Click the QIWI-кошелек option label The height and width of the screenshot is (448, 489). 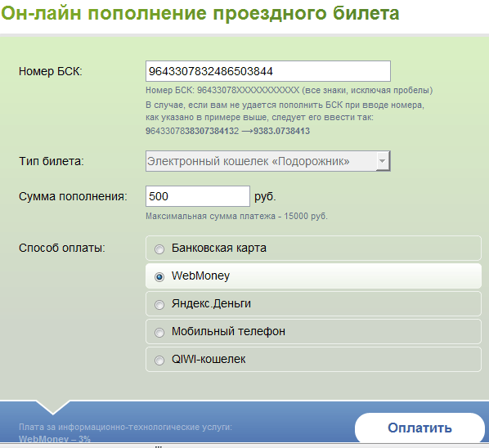point(209,359)
